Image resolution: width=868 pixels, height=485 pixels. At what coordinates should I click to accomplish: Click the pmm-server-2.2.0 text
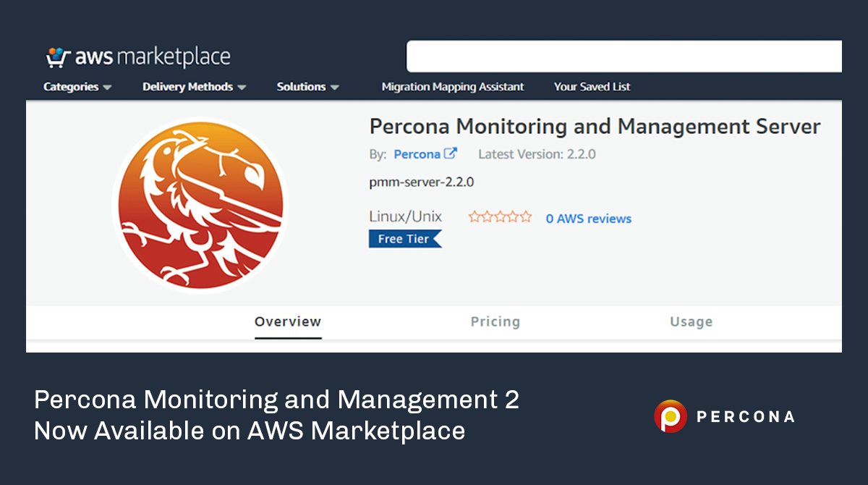(422, 182)
